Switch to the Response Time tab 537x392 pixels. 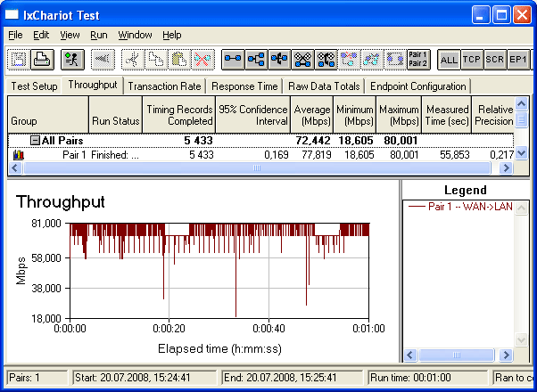(244, 86)
